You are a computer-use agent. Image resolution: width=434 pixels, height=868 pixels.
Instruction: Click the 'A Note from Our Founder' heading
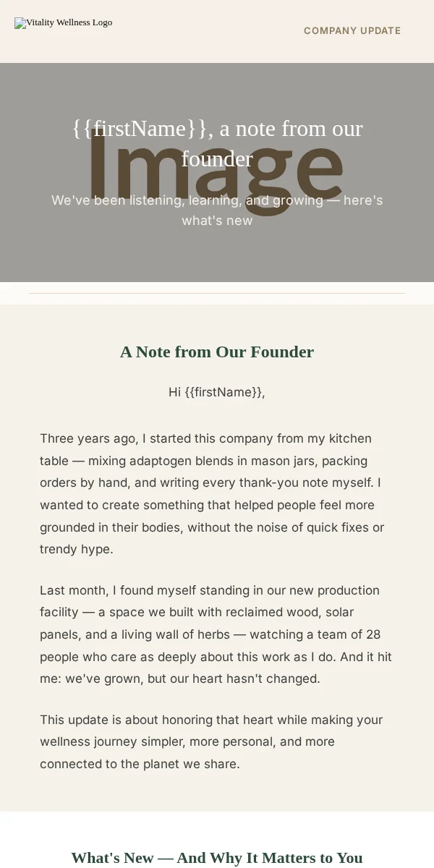tap(217, 352)
